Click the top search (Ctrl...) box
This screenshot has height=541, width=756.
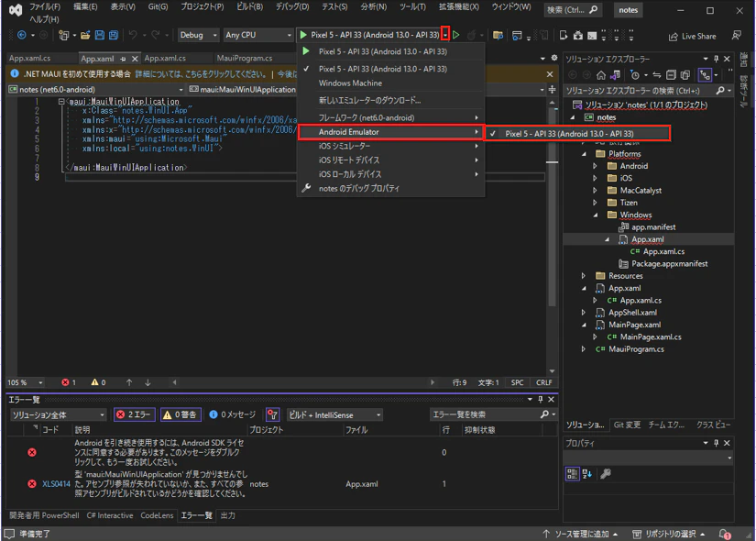point(572,10)
